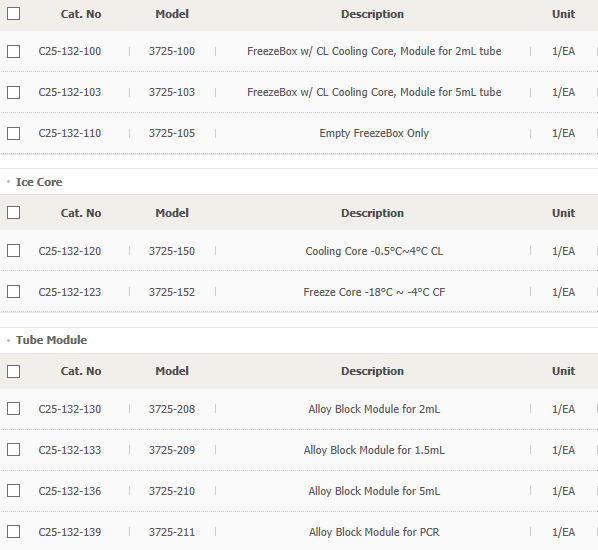This screenshot has width=598, height=550.
Task: Check Alloy Block Module for 2mL
Action: [13, 409]
